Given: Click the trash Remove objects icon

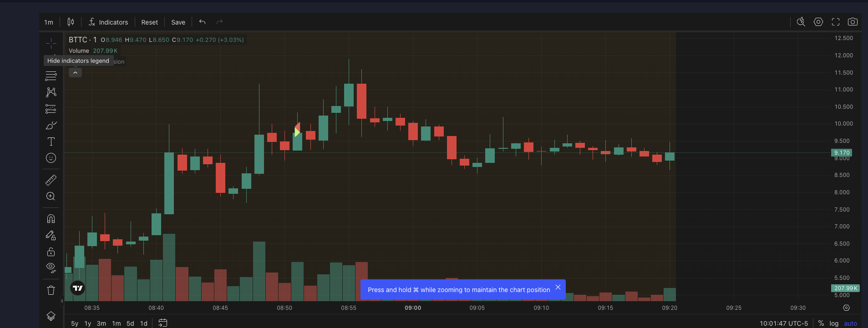Looking at the screenshot, I should pyautogui.click(x=51, y=290).
